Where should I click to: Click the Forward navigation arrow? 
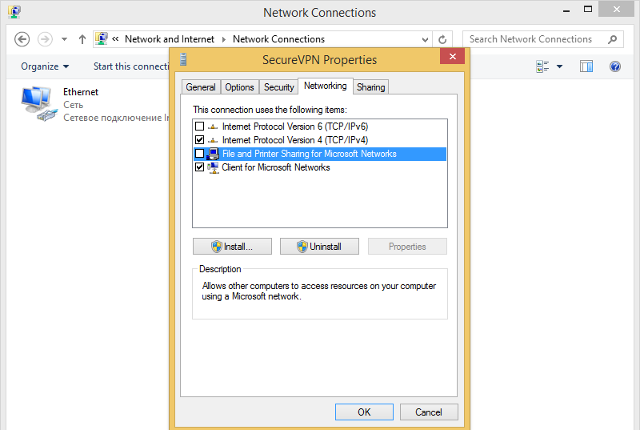tap(45, 40)
